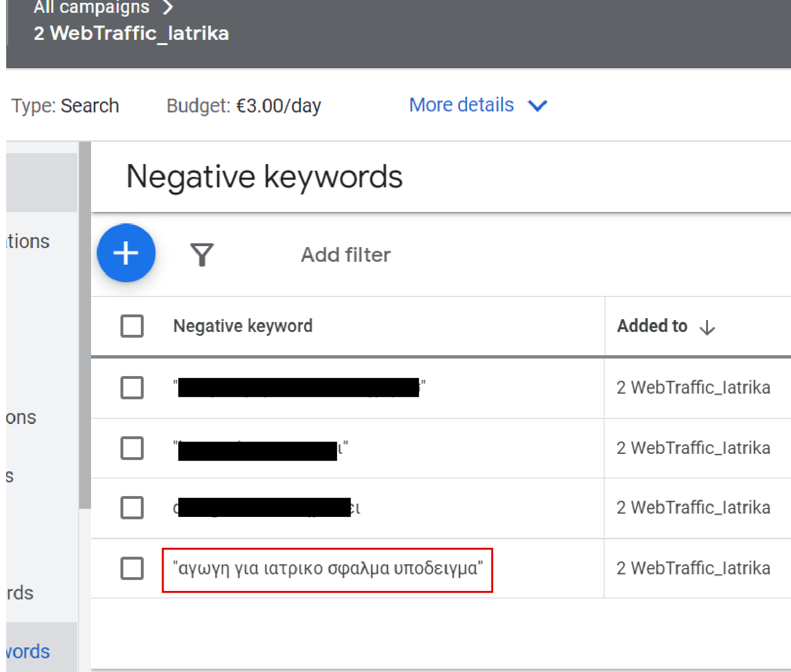Expand the More details chevron
Screen dimensions: 791x672
[x=538, y=105]
